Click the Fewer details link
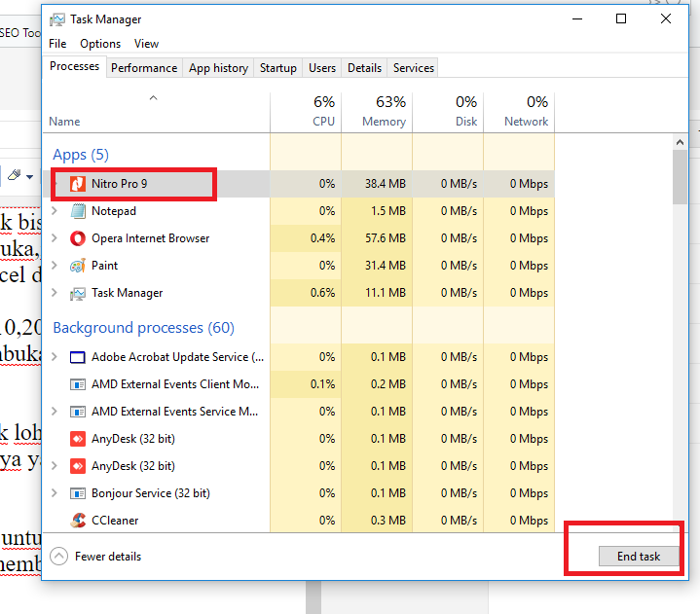Screen dimensions: 700x614 pos(108,557)
